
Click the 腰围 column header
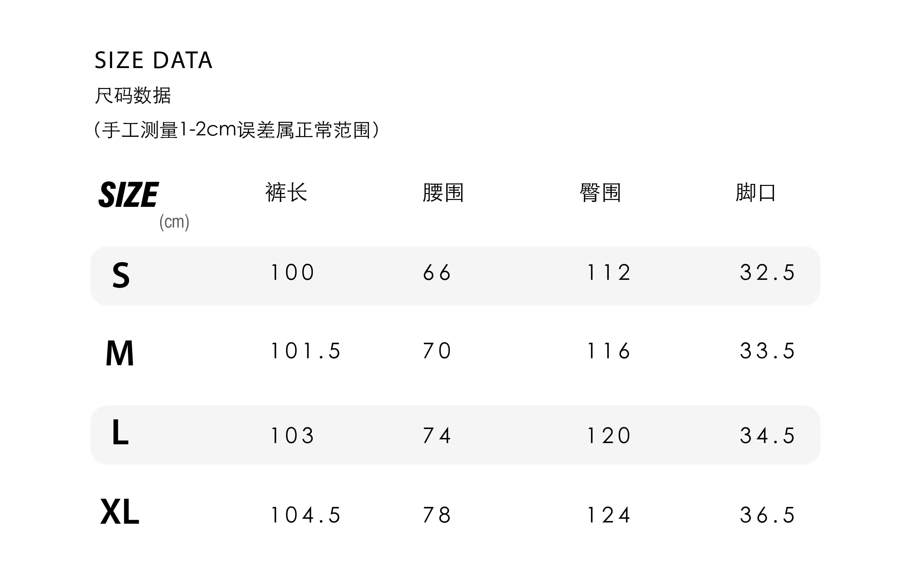click(x=443, y=193)
